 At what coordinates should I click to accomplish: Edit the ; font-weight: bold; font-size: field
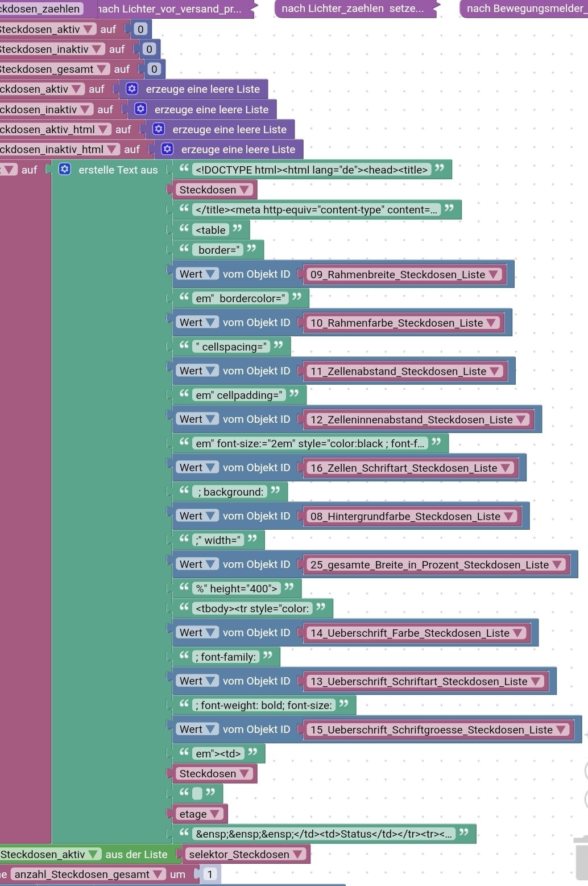pos(264,705)
